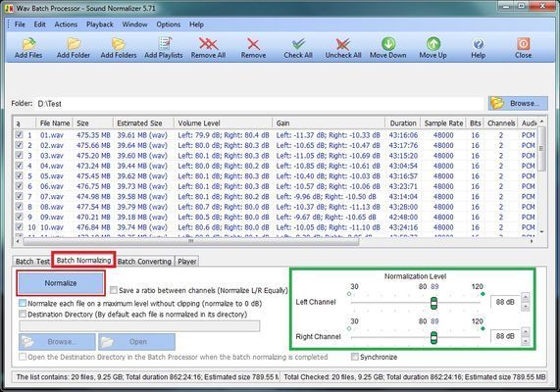The width and height of the screenshot is (560, 392).
Task: Open the Actions menu
Action: pos(66,24)
